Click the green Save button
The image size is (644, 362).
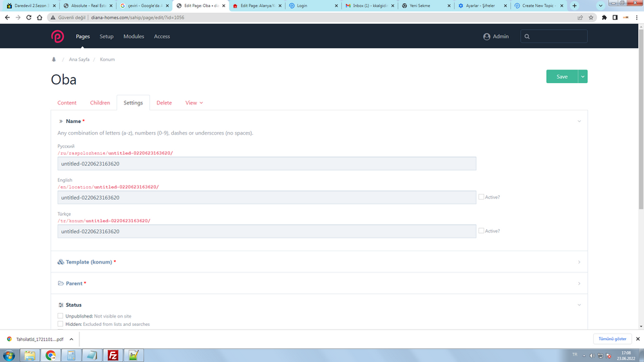click(562, 77)
